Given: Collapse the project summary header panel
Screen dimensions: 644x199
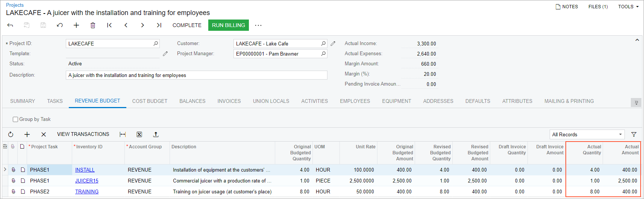Looking at the screenshot, I should pyautogui.click(x=637, y=40).
